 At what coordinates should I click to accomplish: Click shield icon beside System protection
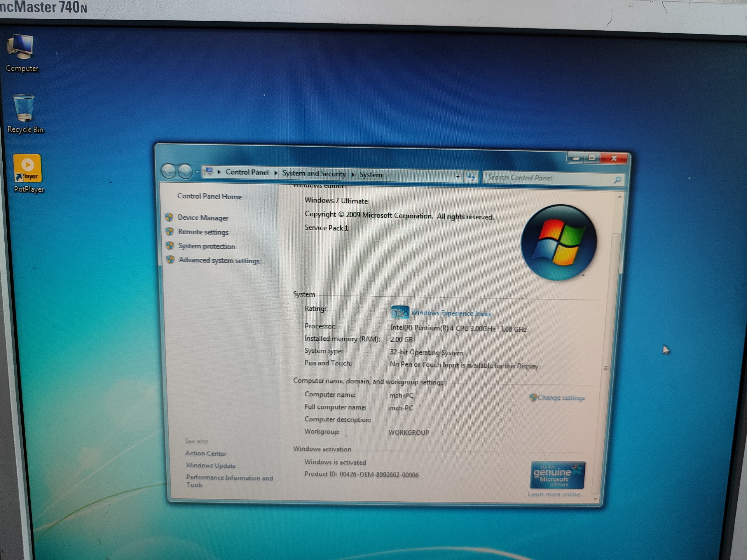point(170,245)
